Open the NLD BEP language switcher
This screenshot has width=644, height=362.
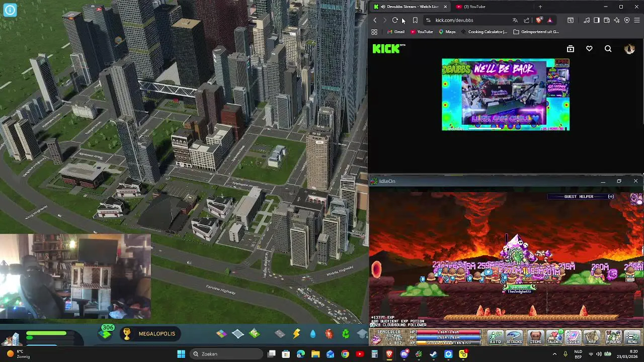pos(579,354)
